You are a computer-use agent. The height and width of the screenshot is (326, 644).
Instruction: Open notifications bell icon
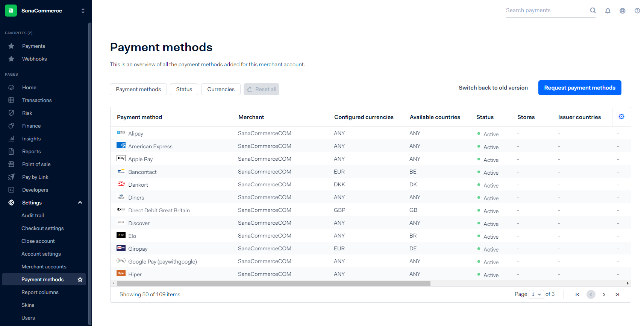[x=608, y=11]
